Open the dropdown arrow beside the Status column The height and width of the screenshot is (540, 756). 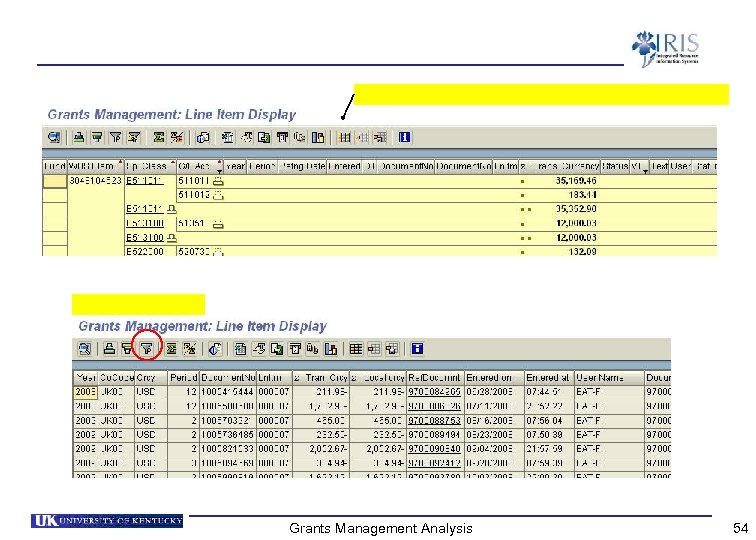(645, 171)
